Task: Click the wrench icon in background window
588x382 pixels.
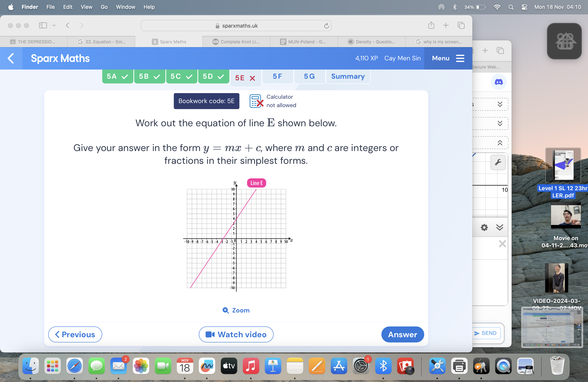Action: (498, 162)
